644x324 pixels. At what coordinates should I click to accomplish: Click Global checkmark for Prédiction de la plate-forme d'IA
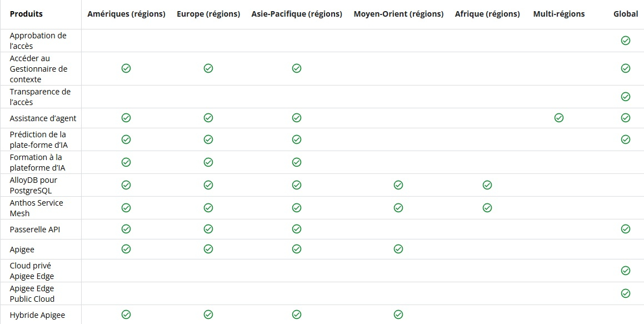pyautogui.click(x=625, y=139)
